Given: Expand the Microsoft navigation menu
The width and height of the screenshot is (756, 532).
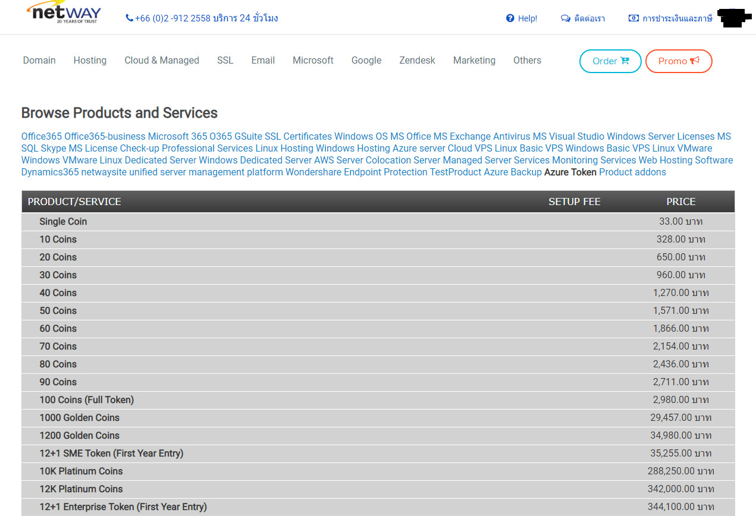Looking at the screenshot, I should coord(313,61).
